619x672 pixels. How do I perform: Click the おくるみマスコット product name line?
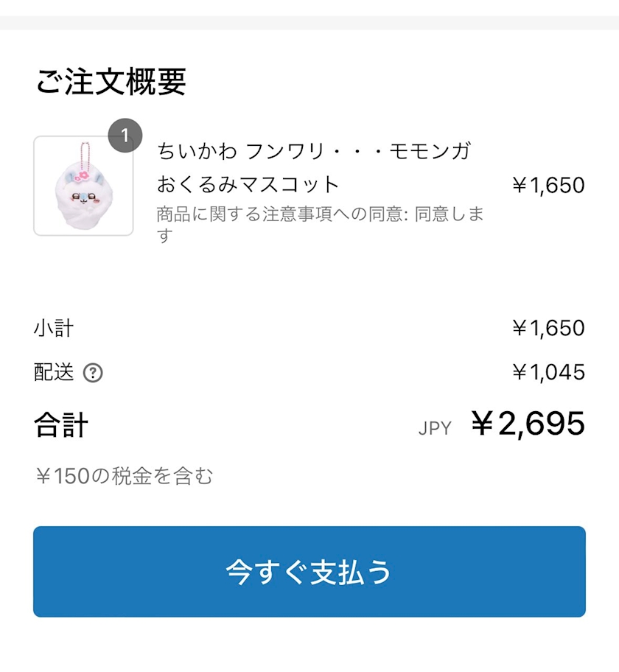click(x=248, y=183)
